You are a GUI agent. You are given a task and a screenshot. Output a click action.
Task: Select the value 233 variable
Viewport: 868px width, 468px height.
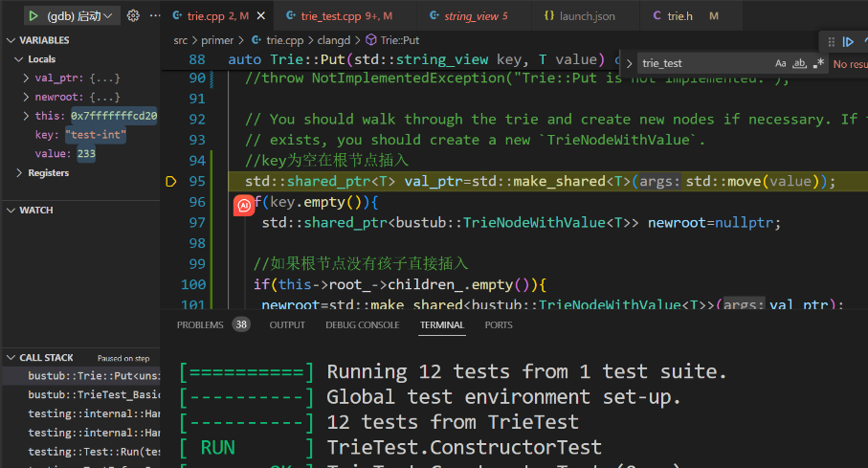click(x=86, y=153)
